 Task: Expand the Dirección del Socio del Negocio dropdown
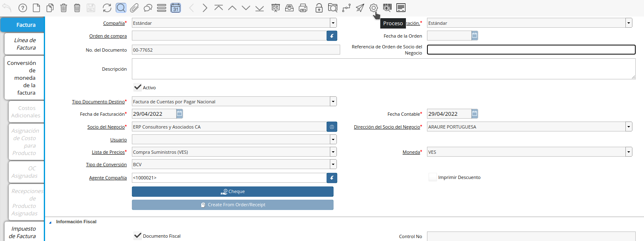click(x=629, y=127)
